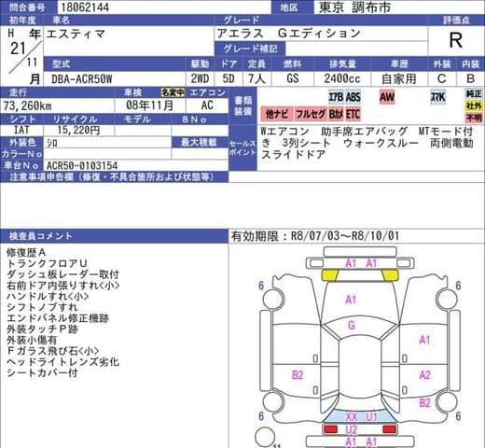The width and height of the screenshot is (485, 448).
Task: Click the ABS equipment badge
Action: point(353,97)
